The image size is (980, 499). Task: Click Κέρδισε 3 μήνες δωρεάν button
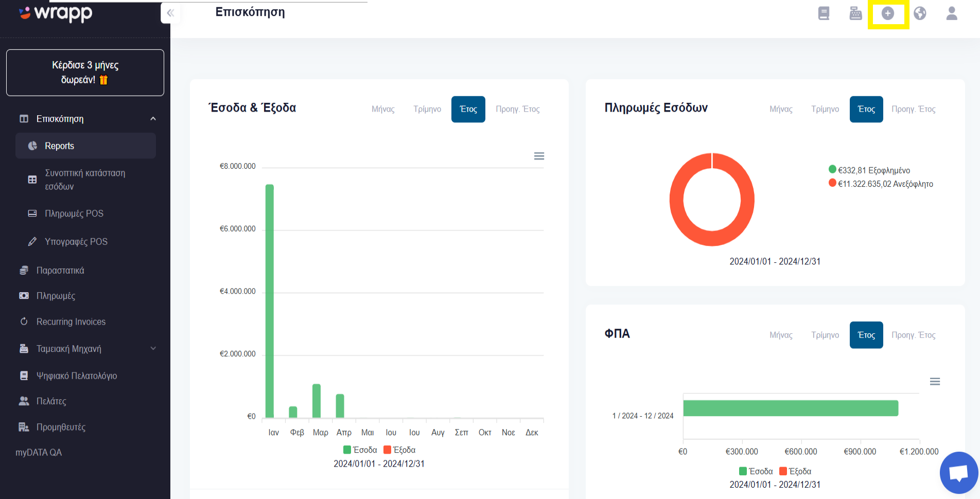pos(85,73)
